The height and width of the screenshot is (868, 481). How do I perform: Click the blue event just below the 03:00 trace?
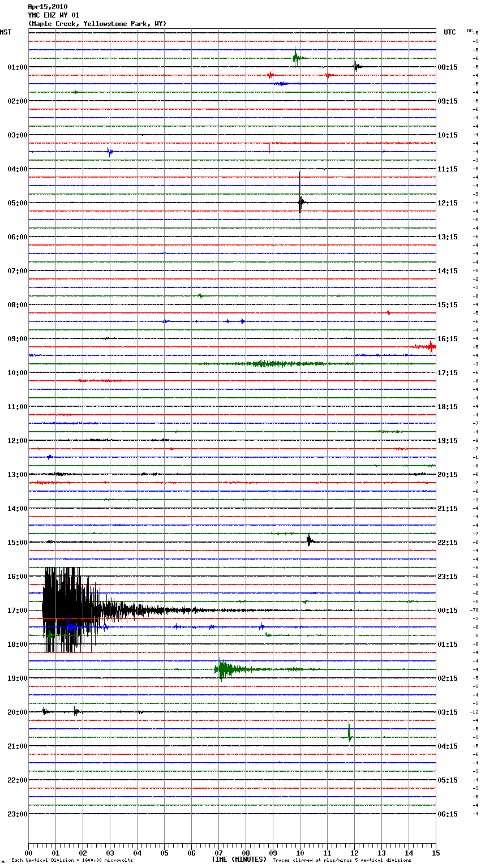[x=110, y=151]
